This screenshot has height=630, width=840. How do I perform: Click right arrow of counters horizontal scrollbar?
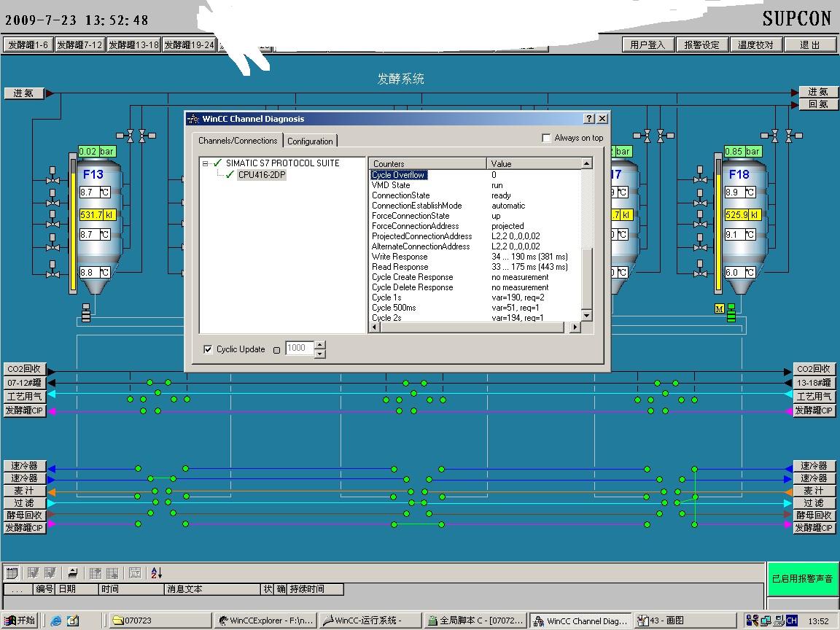[x=575, y=327]
